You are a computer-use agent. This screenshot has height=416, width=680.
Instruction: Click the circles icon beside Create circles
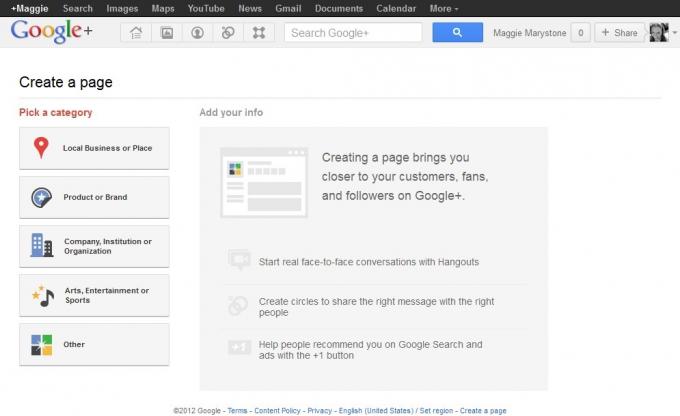[238, 305]
